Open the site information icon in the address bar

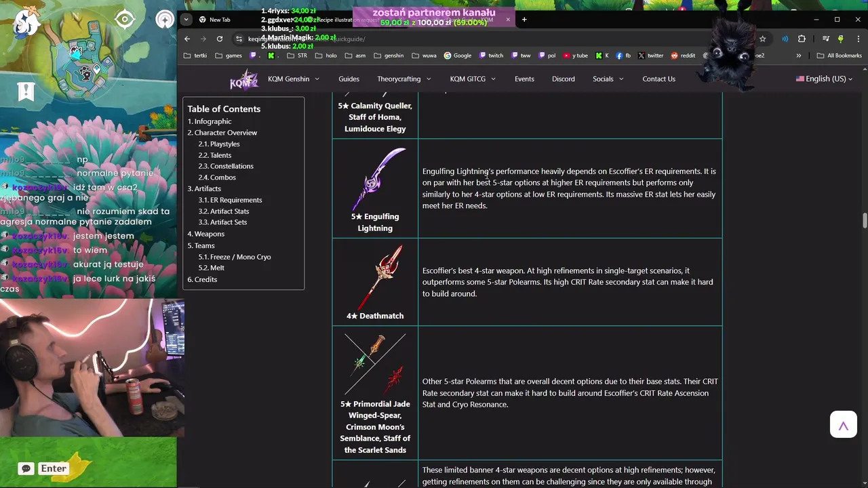[239, 39]
